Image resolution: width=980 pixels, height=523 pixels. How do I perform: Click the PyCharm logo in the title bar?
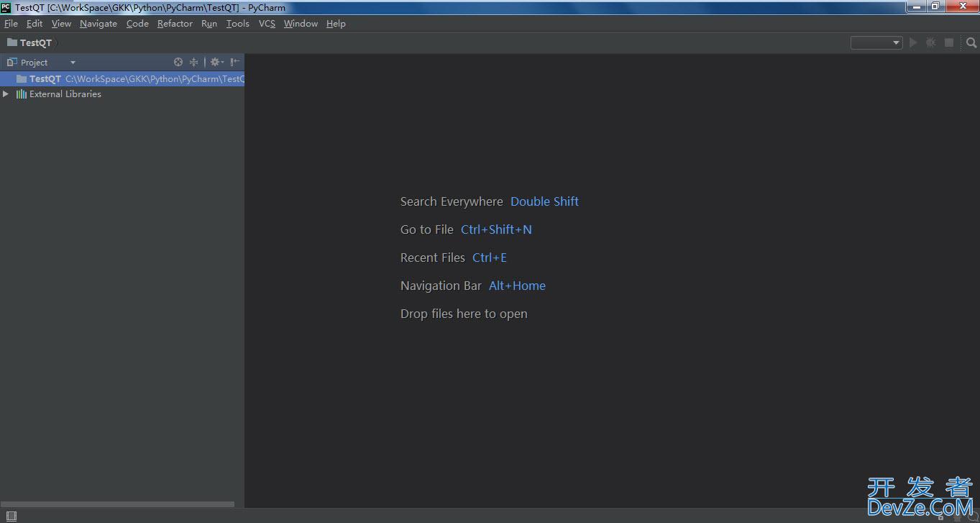pyautogui.click(x=6, y=7)
